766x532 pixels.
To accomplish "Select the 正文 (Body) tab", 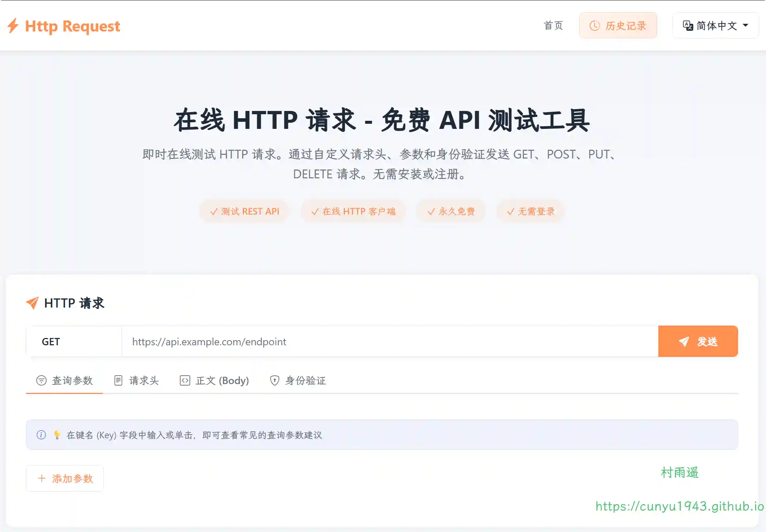I will point(214,380).
